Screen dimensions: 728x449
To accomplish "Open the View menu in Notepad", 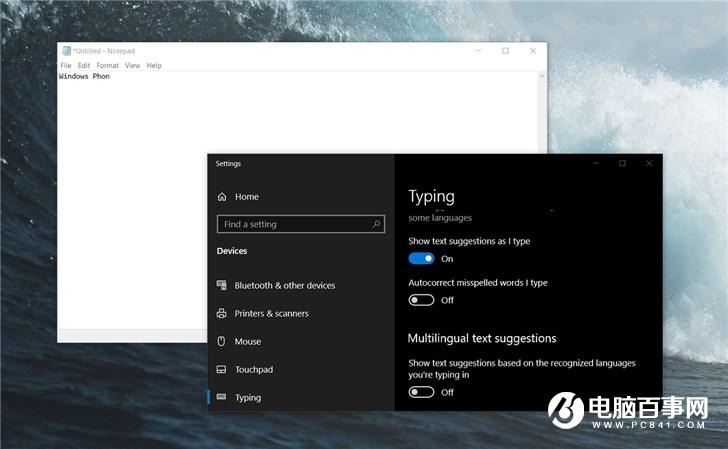I will [x=132, y=65].
